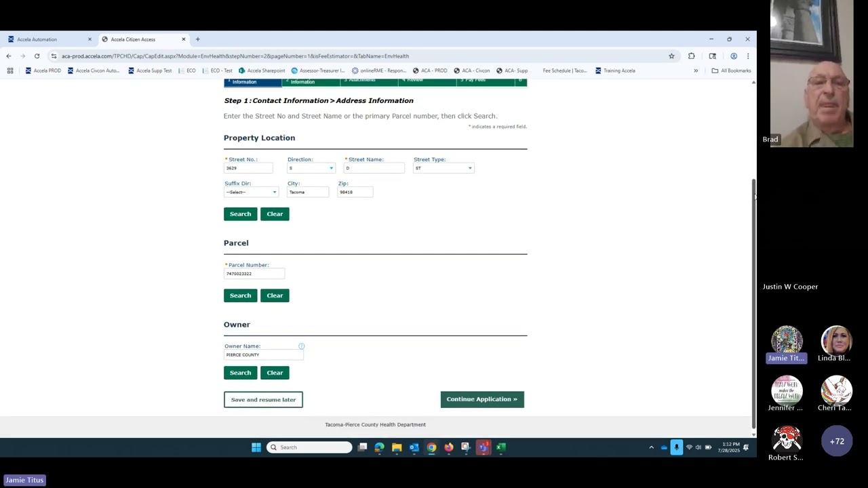The height and width of the screenshot is (488, 868).
Task: Expand the bookmarks overflow chevron
Action: [696, 70]
